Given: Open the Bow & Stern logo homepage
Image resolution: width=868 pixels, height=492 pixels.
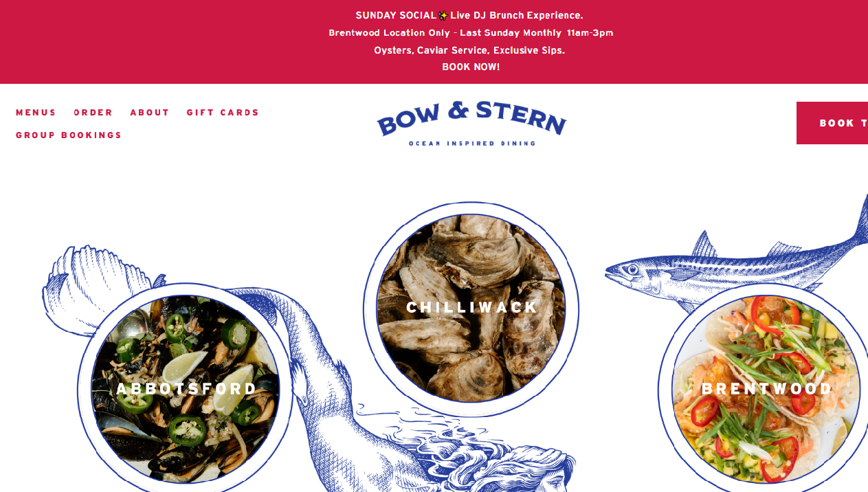Looking at the screenshot, I should click(x=471, y=123).
